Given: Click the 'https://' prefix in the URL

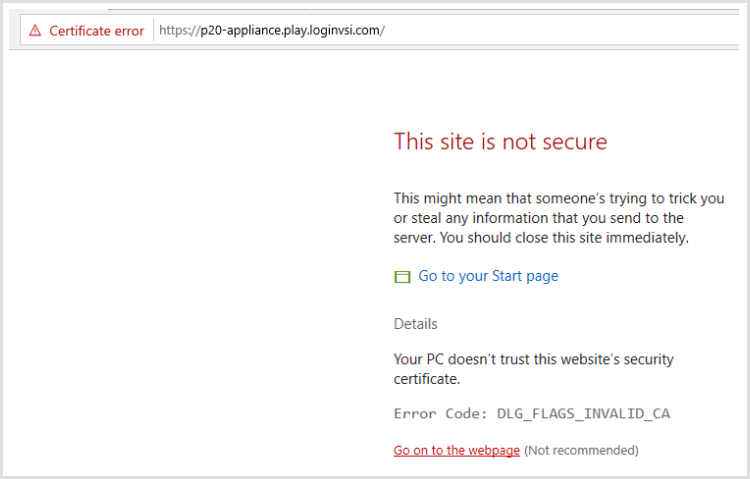Looking at the screenshot, I should tap(176, 31).
